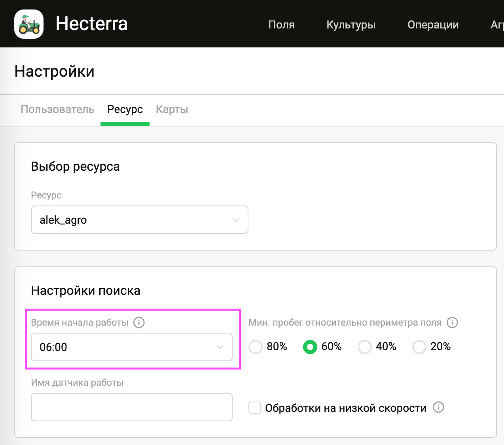Expand the 06:00 start time dropdown
The height and width of the screenshot is (445, 504).
131,347
